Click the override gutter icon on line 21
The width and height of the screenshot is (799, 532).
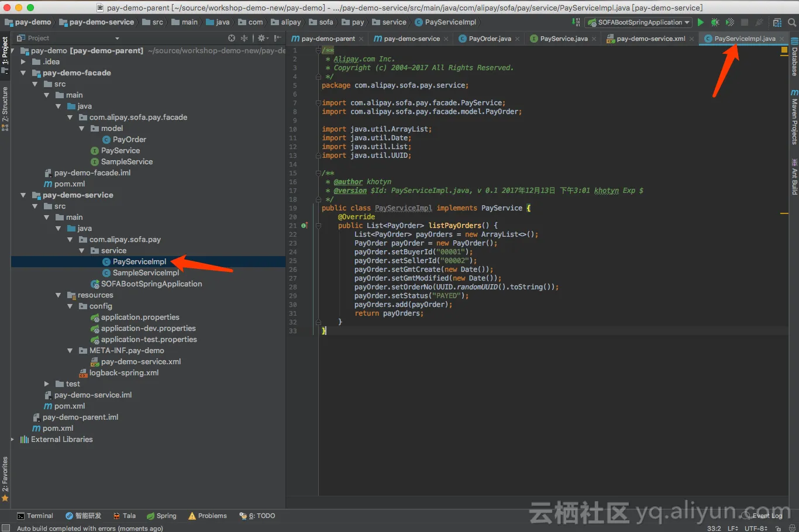(304, 226)
